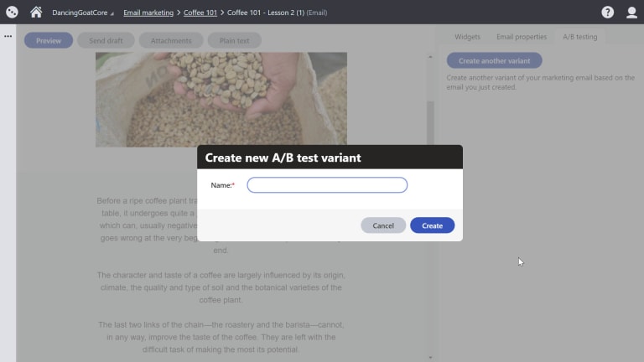Open the user profile icon

631,13
